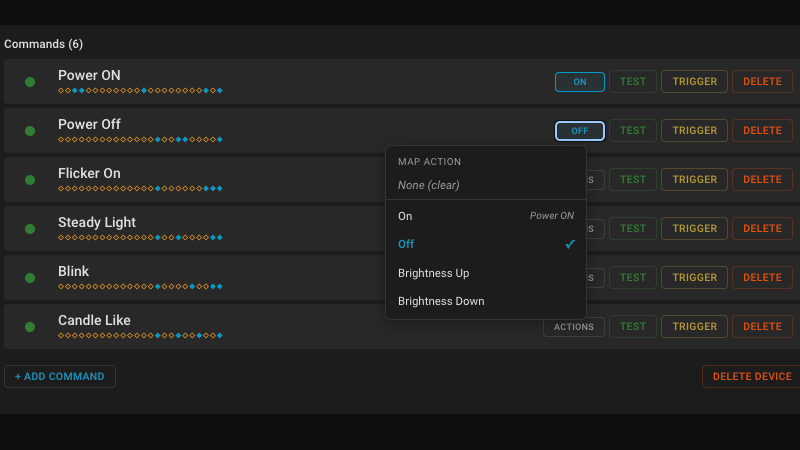Delete the Steady Light command
The width and height of the screenshot is (800, 450).
pos(762,229)
